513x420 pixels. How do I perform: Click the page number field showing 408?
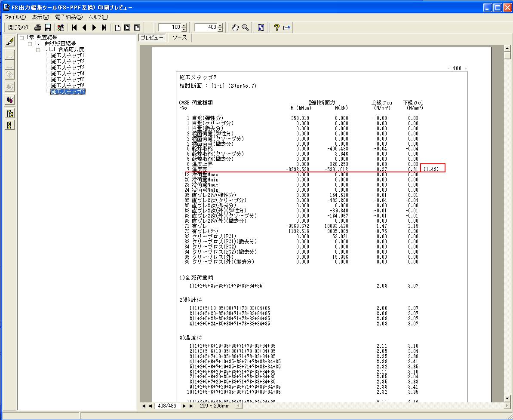206,28
